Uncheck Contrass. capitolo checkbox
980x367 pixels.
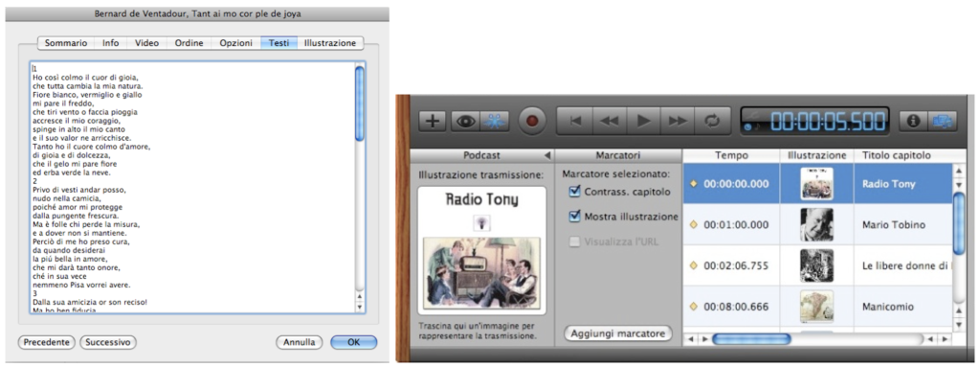(x=574, y=192)
